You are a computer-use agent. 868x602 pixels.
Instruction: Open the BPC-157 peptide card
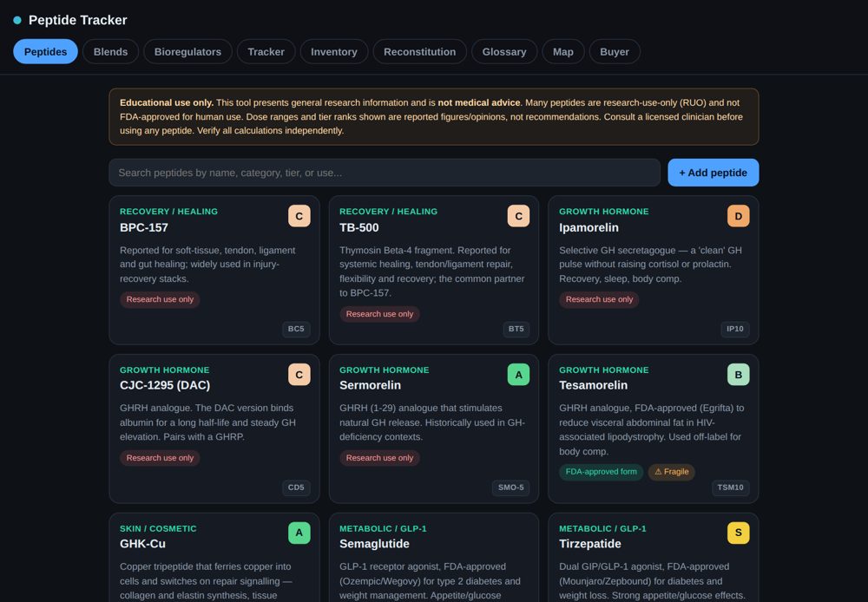[214, 270]
